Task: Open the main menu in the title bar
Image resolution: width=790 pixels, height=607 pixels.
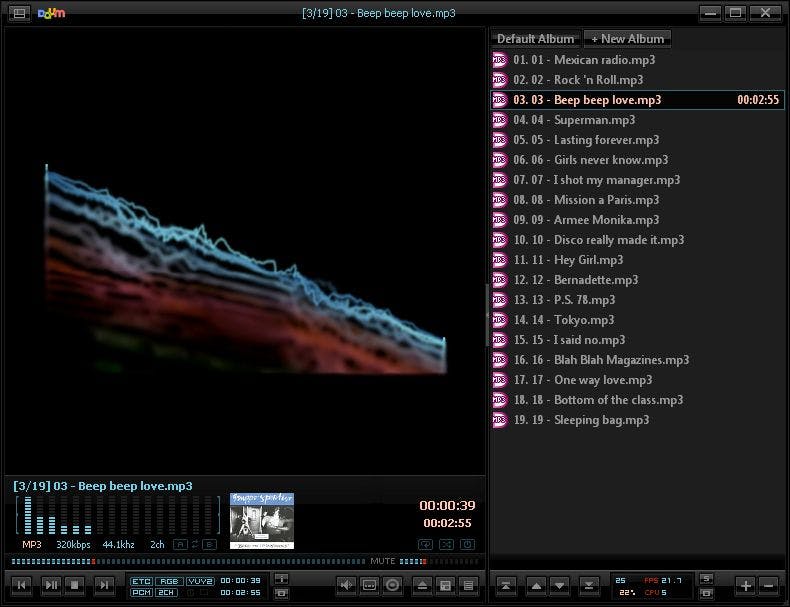Action: pos(19,13)
